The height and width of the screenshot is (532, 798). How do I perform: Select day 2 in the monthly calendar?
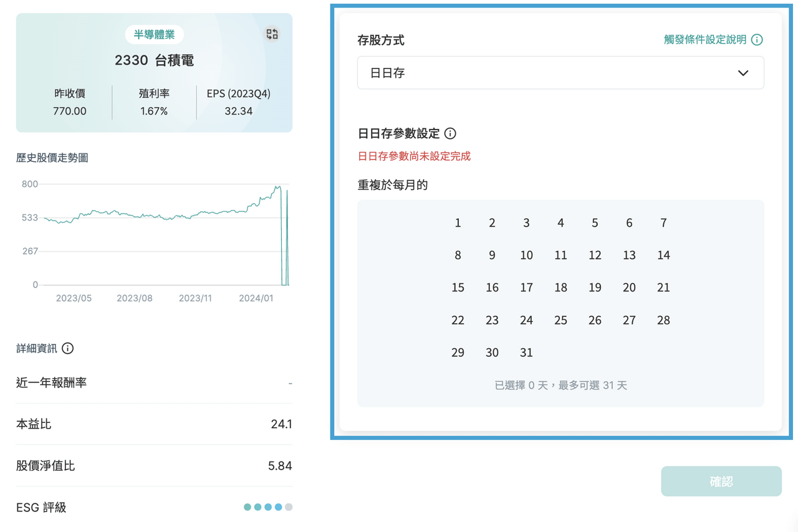coord(493,223)
